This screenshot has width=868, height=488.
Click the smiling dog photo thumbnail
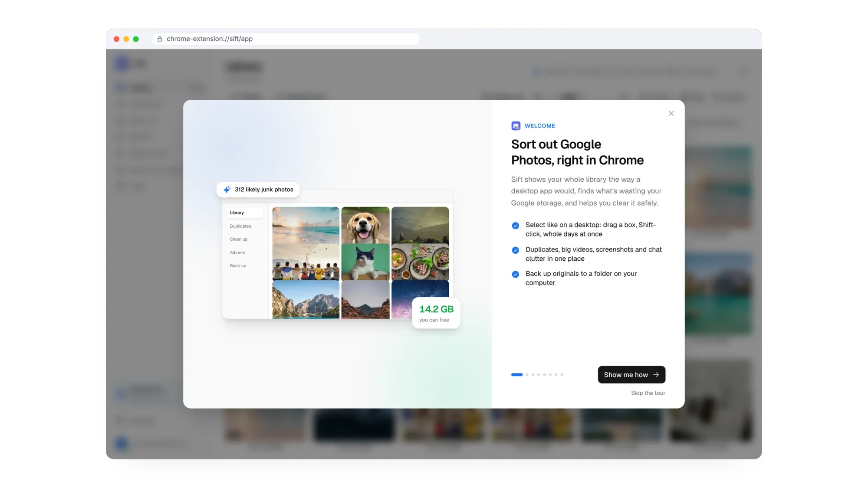point(365,225)
